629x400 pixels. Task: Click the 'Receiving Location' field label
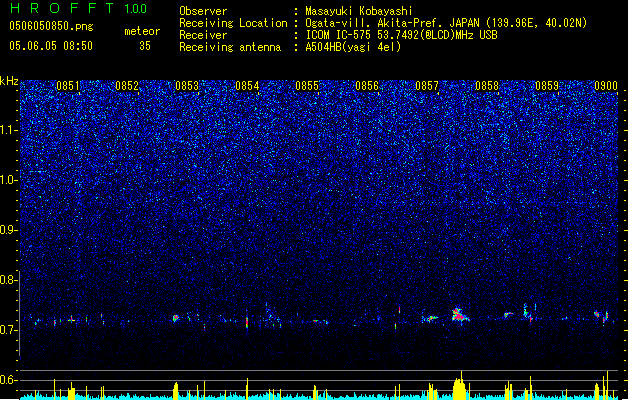tap(233, 23)
